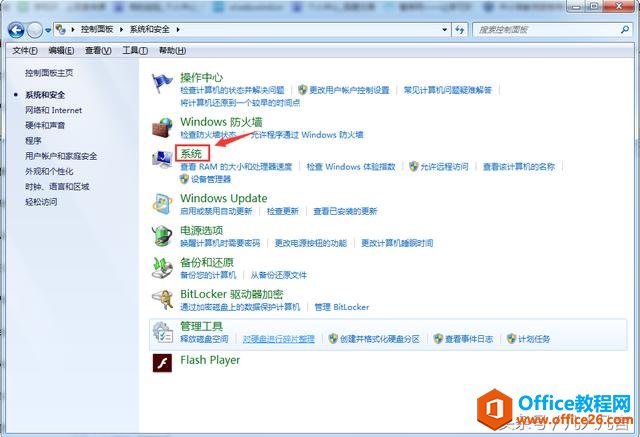Open recent pages dropdown next to Forward
Viewport: 640px width, 437px height.
[x=48, y=30]
